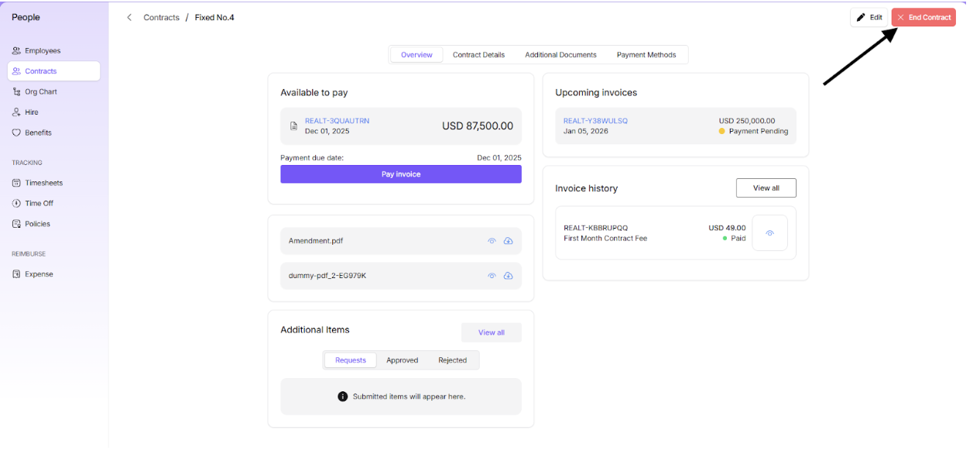980x468 pixels.
Task: Open Org Chart from the sidebar
Action: 40,91
